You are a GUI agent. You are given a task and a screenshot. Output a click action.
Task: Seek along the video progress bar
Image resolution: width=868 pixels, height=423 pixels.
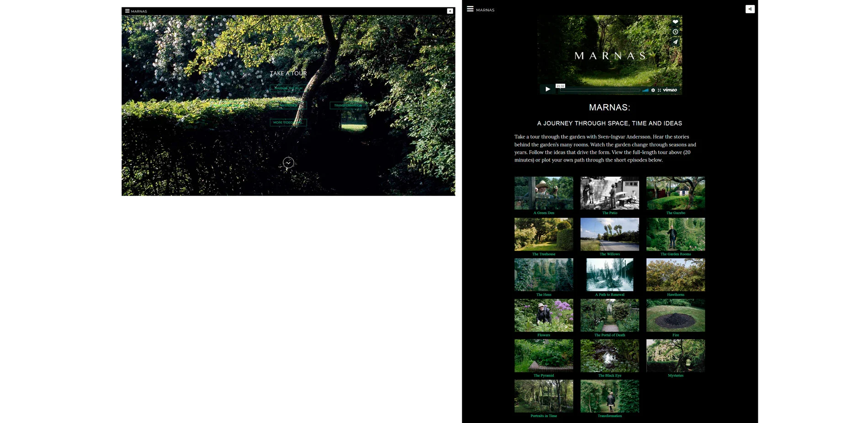pos(599,90)
